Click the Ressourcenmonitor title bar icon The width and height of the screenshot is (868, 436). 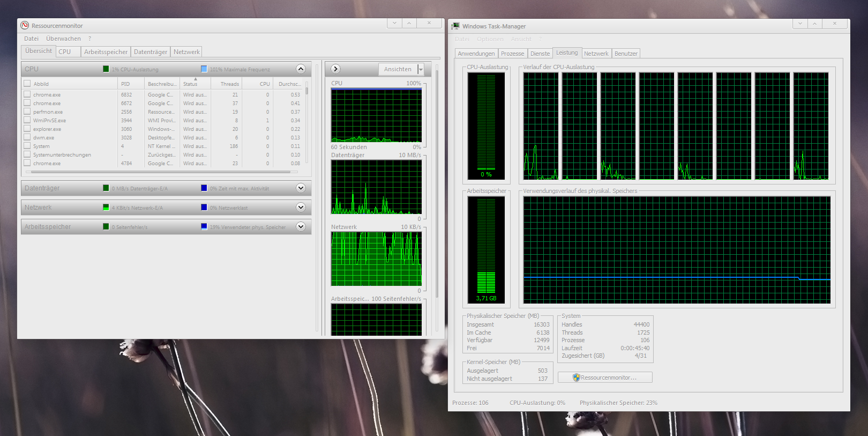point(25,25)
